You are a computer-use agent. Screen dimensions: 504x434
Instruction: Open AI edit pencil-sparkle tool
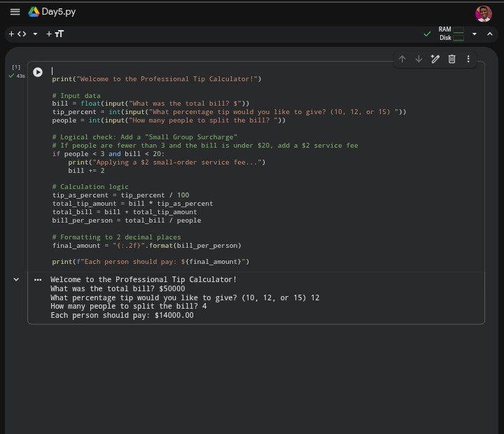coord(435,59)
